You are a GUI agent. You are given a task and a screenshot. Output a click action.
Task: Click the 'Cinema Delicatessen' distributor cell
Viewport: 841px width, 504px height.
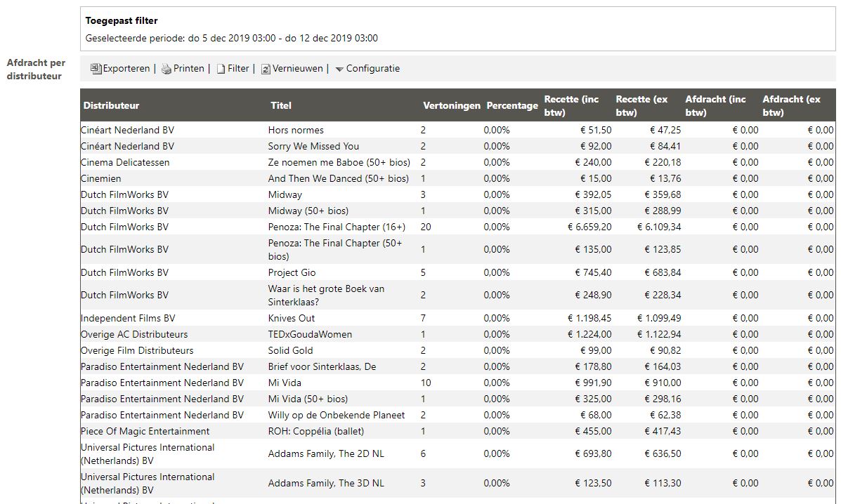125,162
